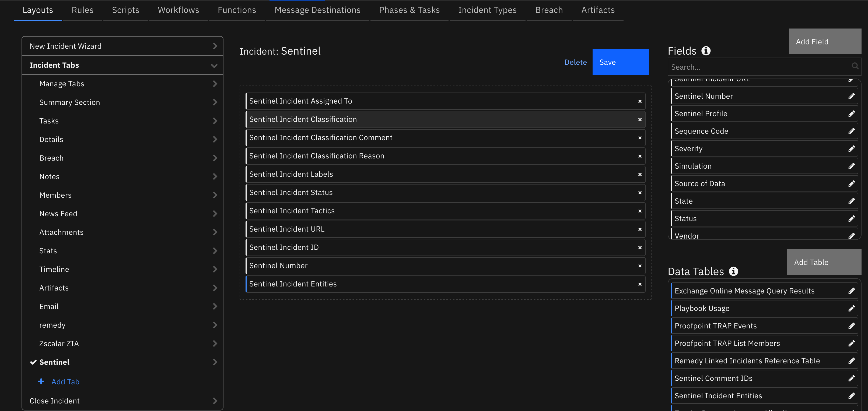Edit the State field
This screenshot has width=868, height=411.
click(851, 201)
